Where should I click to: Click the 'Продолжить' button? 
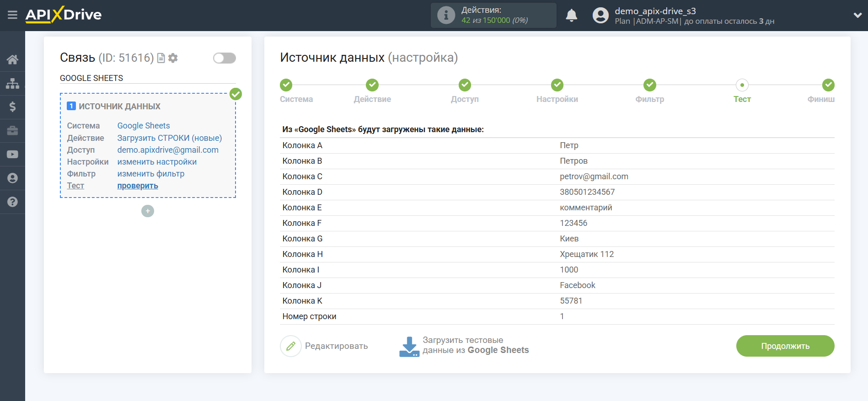(x=785, y=346)
